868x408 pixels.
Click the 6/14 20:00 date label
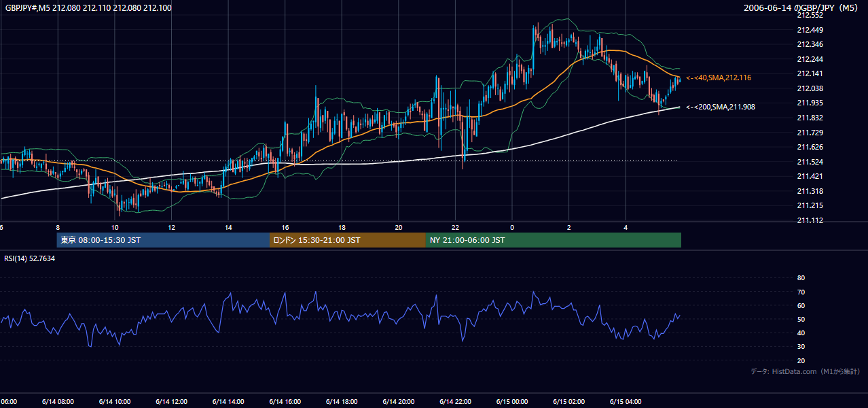coord(398,401)
